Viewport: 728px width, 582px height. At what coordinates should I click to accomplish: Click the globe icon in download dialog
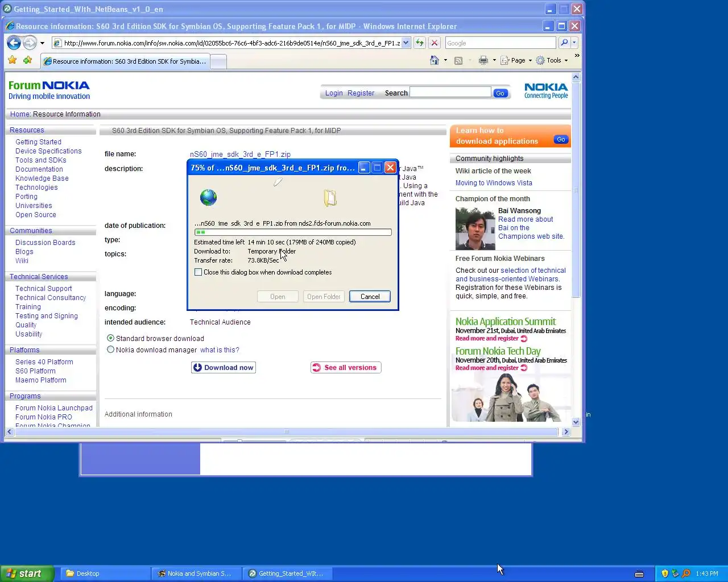[208, 197]
